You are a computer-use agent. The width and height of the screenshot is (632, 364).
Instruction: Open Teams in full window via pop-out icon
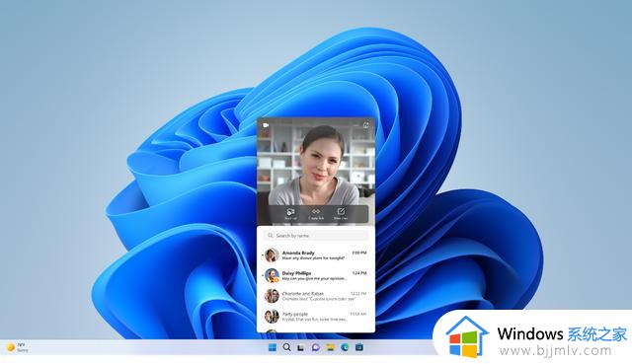(x=365, y=125)
